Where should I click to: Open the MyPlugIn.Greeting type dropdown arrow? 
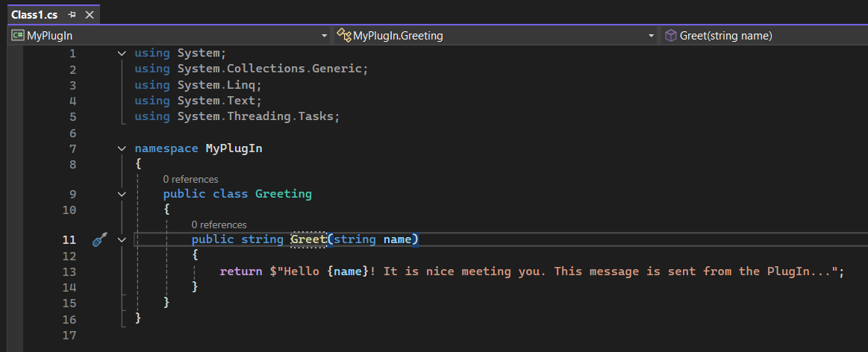(652, 36)
